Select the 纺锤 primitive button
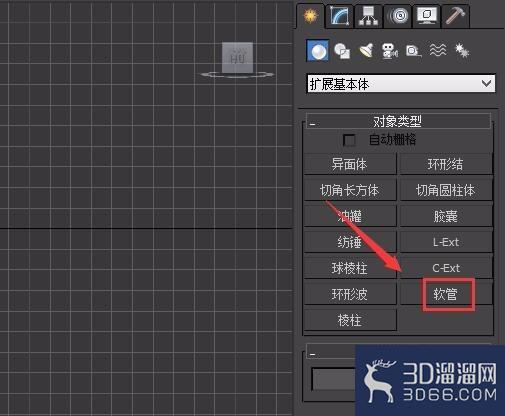This screenshot has width=505, height=416. [x=350, y=242]
